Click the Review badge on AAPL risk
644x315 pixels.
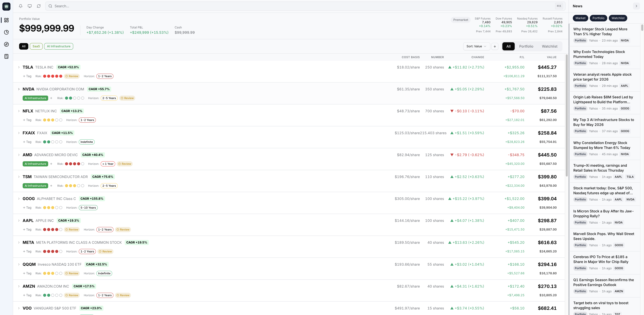(x=72, y=229)
